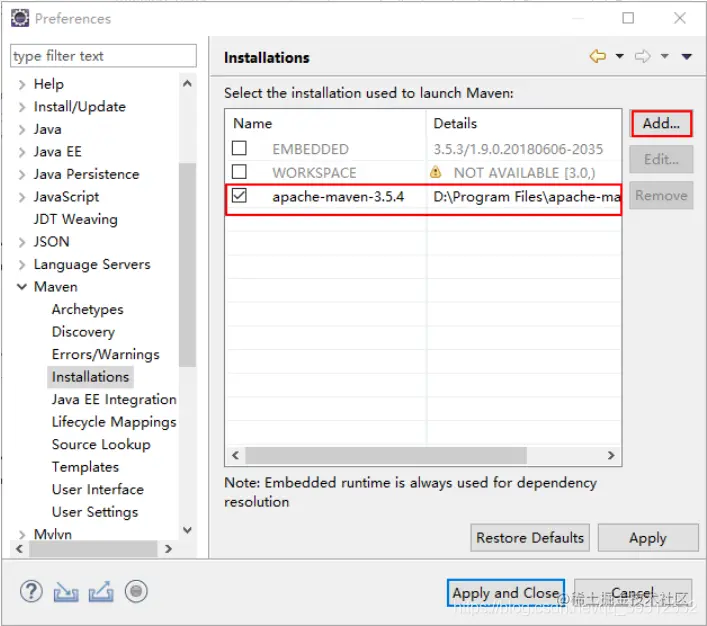Click the Remove button
The image size is (707, 626).
[x=661, y=196]
